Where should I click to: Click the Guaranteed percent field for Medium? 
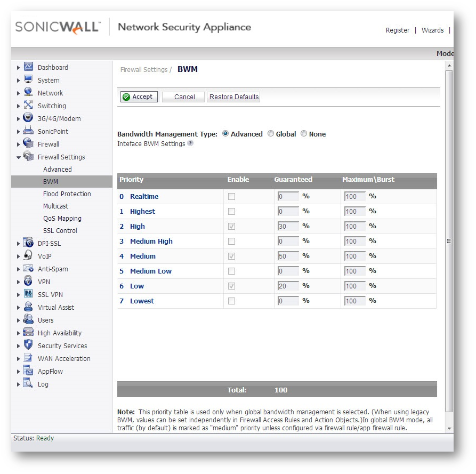288,256
